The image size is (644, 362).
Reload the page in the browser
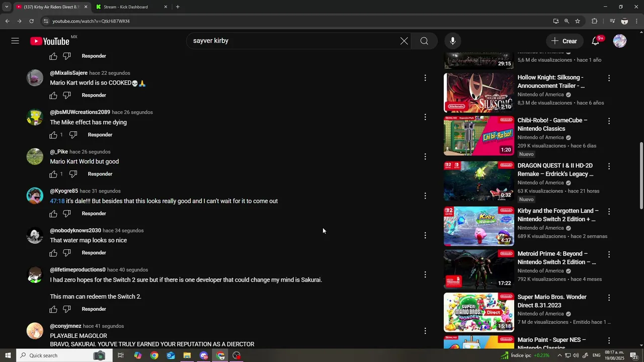pos(31,21)
